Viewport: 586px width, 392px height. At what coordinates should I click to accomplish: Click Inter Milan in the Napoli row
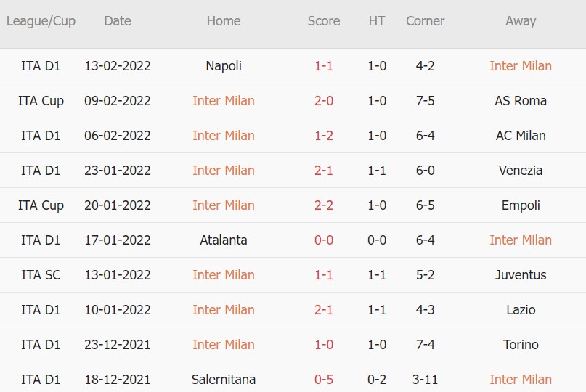[521, 66]
